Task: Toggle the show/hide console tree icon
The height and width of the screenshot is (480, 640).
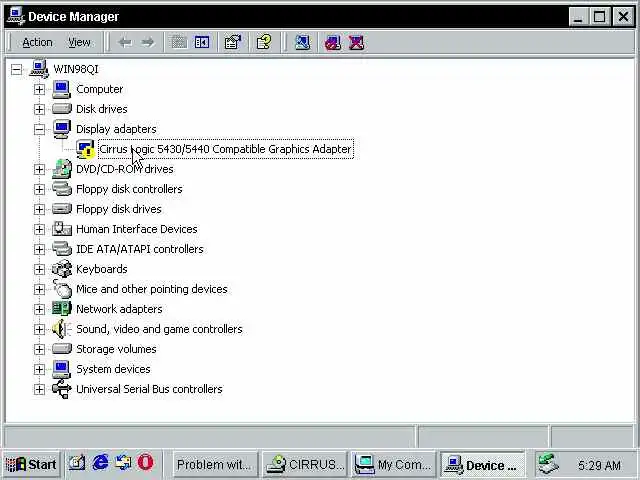Action: (x=202, y=42)
